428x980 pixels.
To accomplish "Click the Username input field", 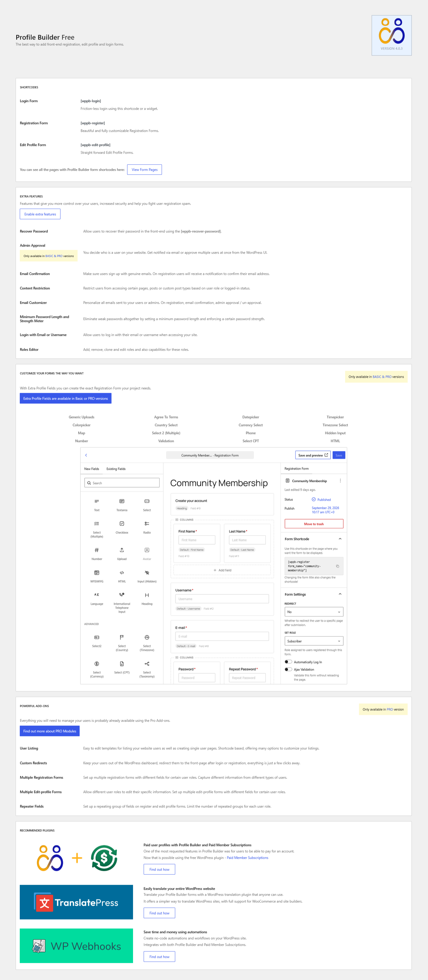I will [x=222, y=598].
